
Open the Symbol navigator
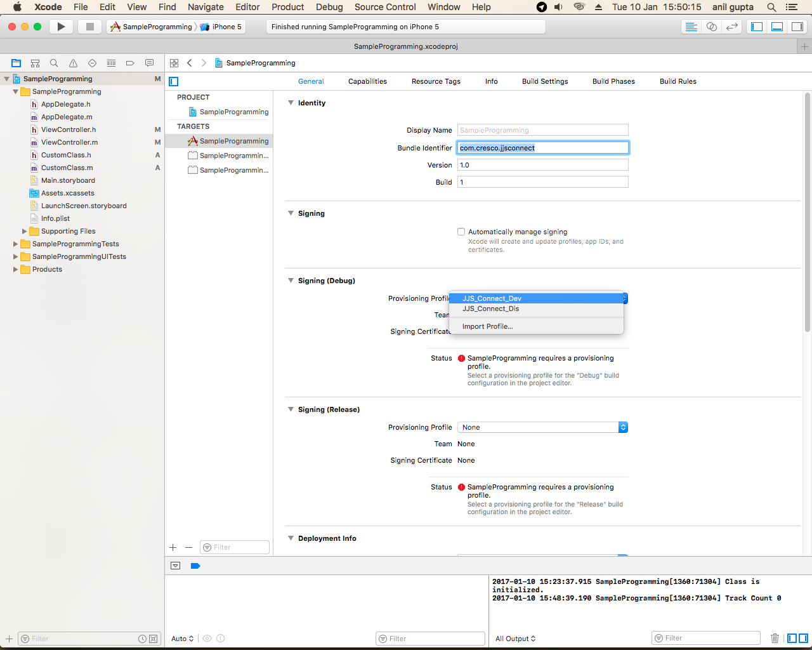35,63
